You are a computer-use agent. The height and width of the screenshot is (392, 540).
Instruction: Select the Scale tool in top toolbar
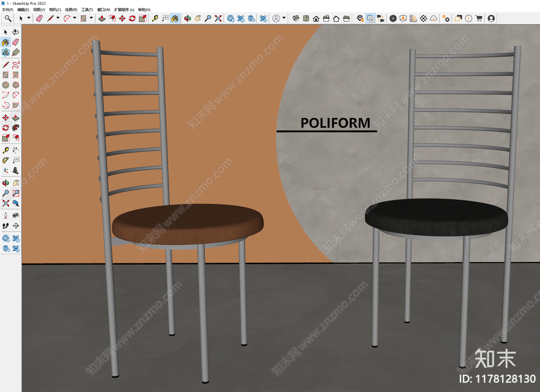[x=143, y=19]
